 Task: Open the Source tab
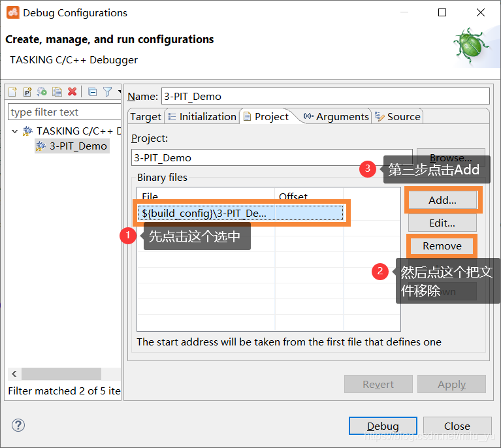pos(398,117)
